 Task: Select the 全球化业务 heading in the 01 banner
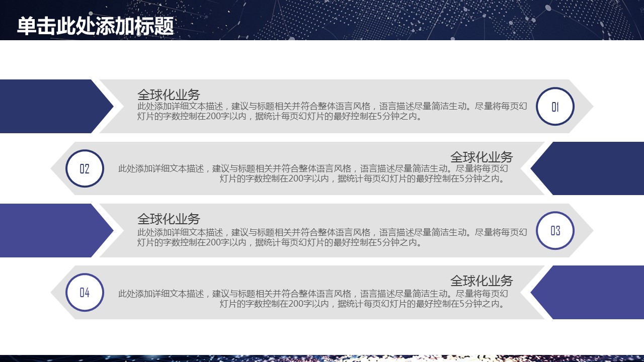pos(169,95)
